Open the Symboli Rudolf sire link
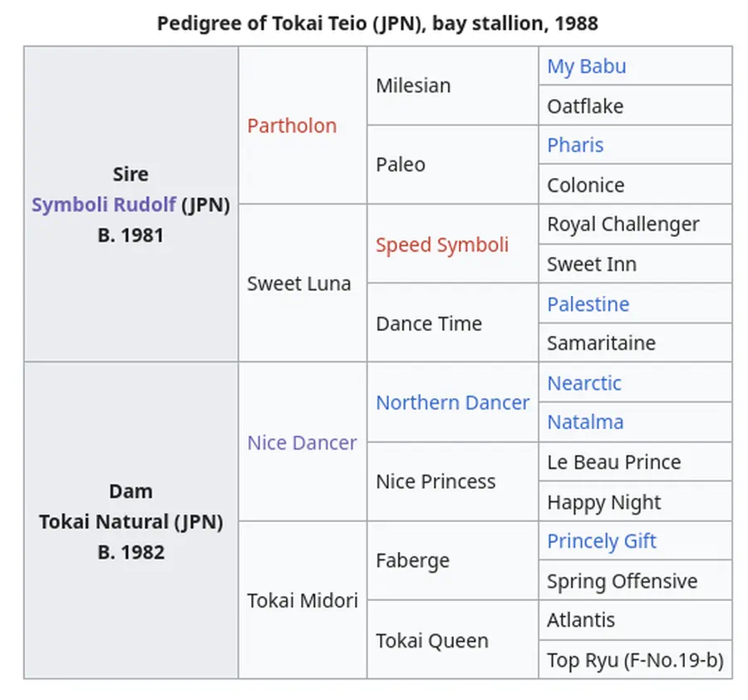This screenshot has width=748, height=700. [x=104, y=205]
